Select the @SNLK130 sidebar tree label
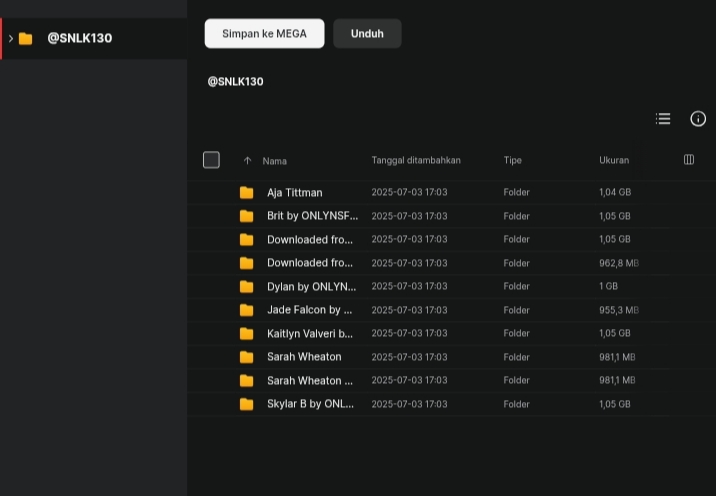716x496 pixels. click(80, 38)
